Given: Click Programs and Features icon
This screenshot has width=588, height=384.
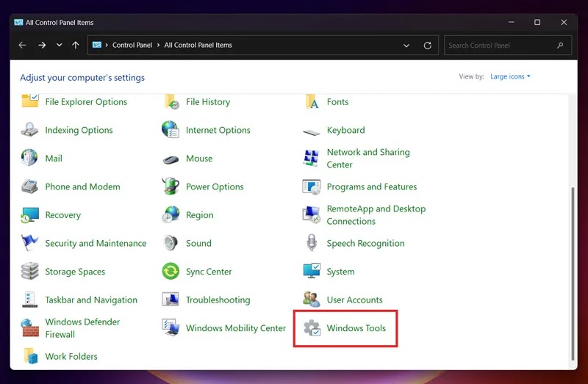Looking at the screenshot, I should point(311,186).
